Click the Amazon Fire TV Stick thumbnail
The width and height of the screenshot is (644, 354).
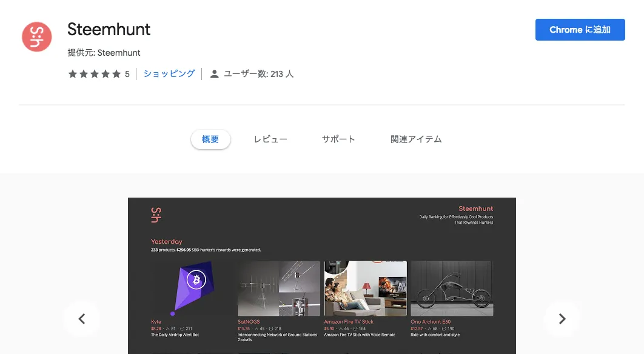366,289
